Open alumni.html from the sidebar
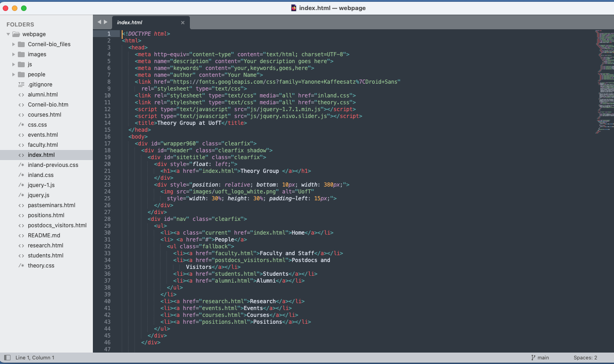The height and width of the screenshot is (364, 614). [43, 95]
